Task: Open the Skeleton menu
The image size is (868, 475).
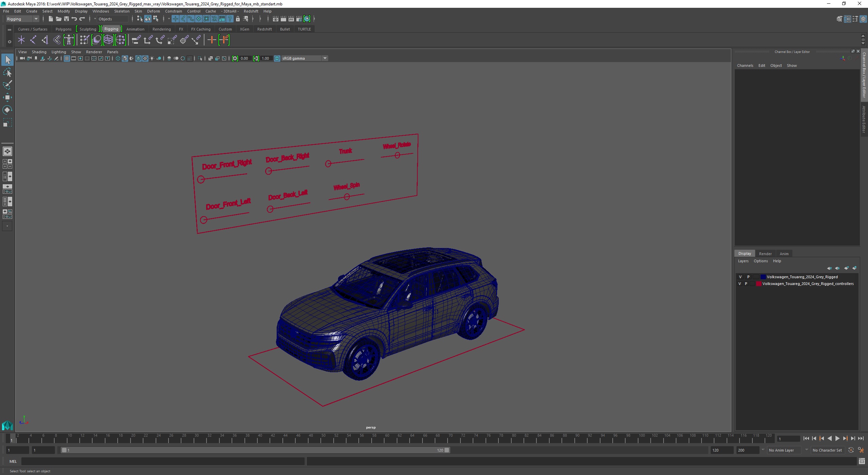Action: click(121, 11)
